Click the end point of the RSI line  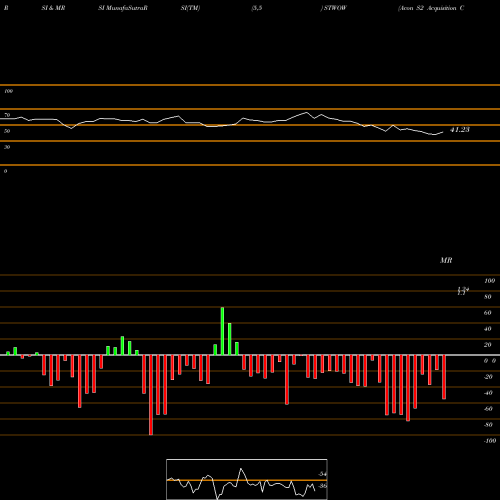click(443, 132)
